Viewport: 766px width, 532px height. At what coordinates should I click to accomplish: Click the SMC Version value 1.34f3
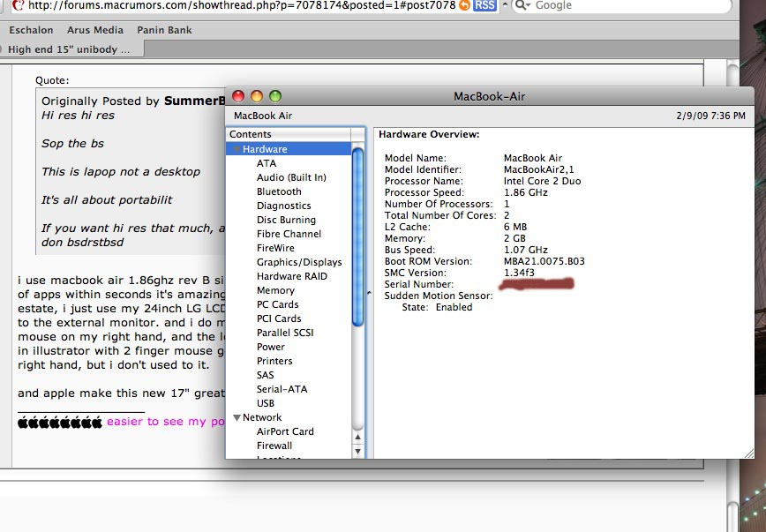click(519, 273)
